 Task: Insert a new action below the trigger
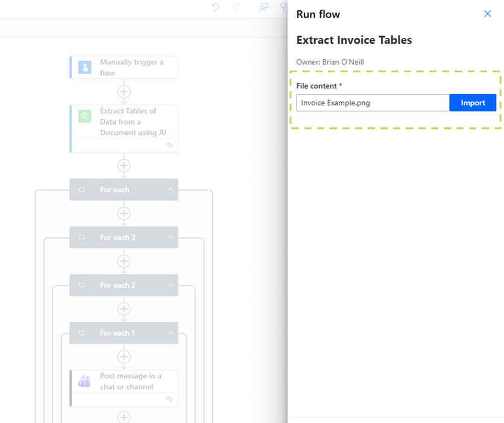[124, 92]
